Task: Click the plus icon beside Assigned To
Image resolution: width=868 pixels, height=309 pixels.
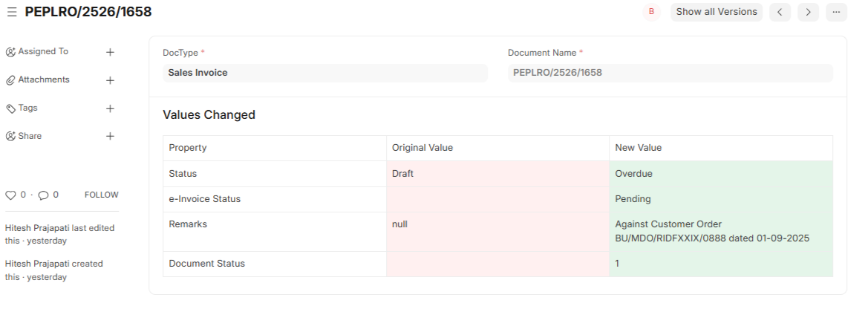Action: [x=110, y=52]
